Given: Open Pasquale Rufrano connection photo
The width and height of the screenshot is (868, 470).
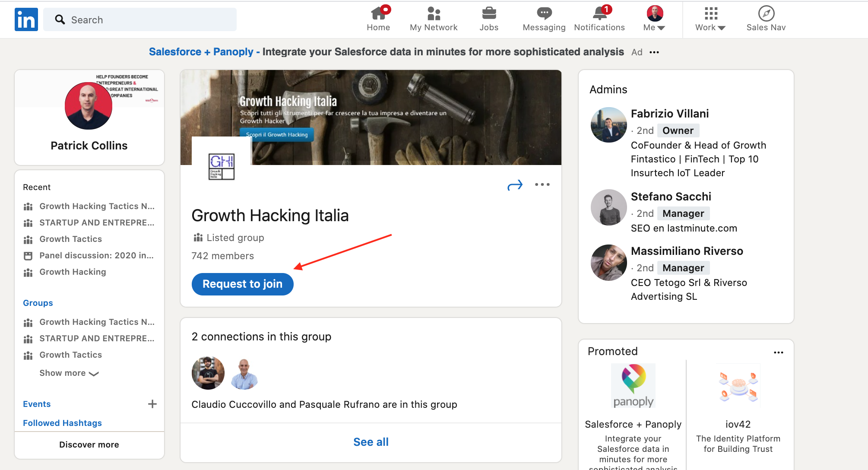Looking at the screenshot, I should (x=244, y=373).
